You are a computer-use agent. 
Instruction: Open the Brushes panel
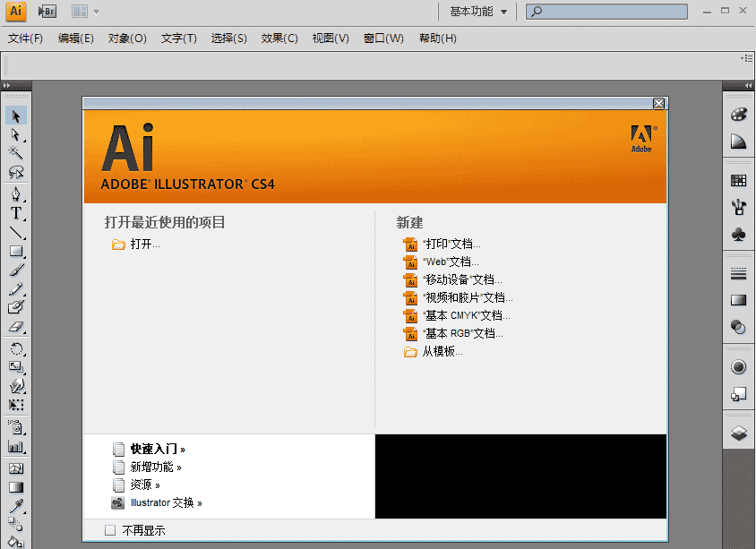pos(737,206)
